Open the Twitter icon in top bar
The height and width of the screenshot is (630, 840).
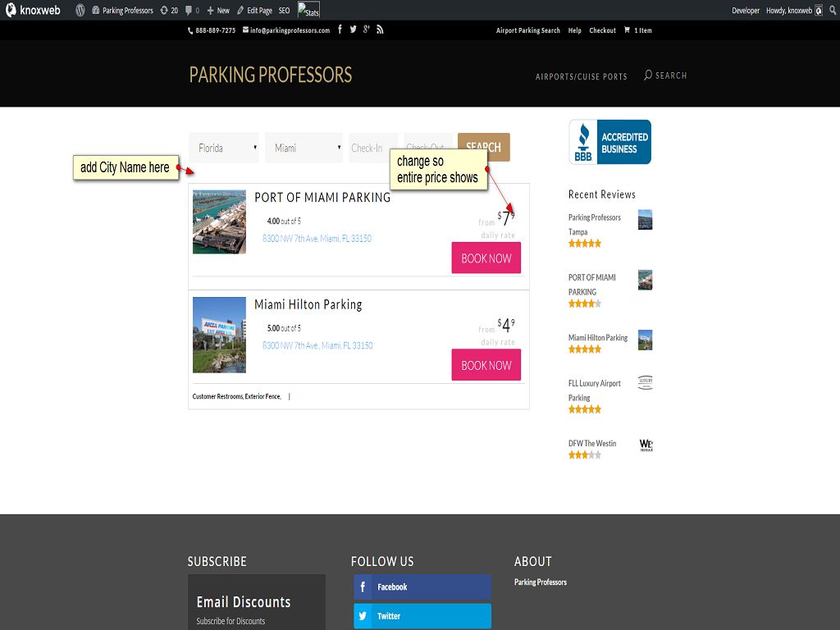353,30
